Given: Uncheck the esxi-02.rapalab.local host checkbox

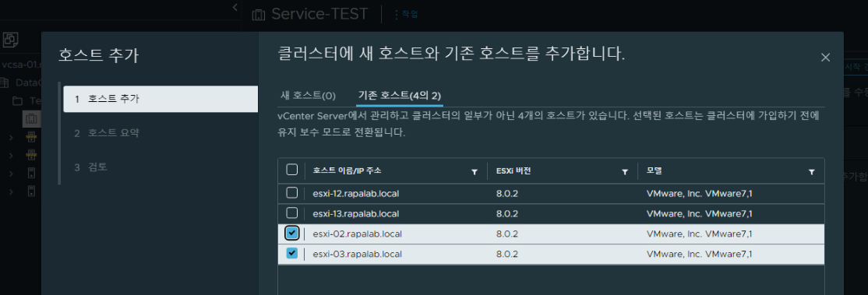Looking at the screenshot, I should point(291,233).
